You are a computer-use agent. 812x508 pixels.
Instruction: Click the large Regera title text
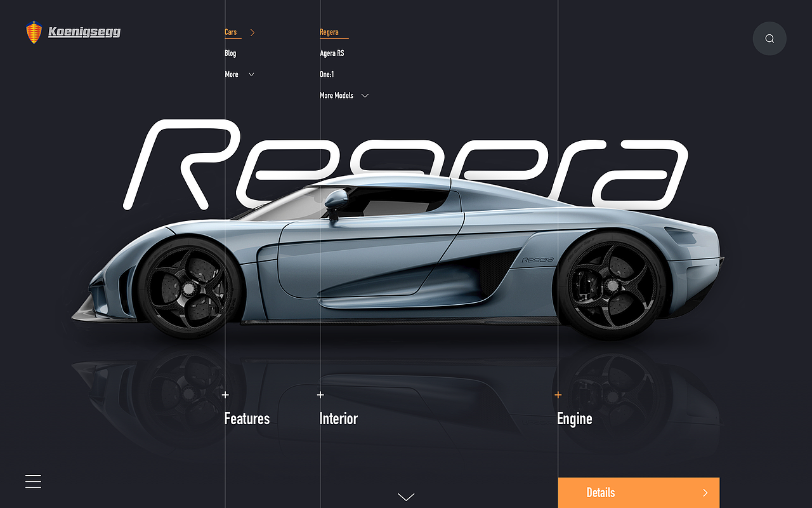coord(406,164)
